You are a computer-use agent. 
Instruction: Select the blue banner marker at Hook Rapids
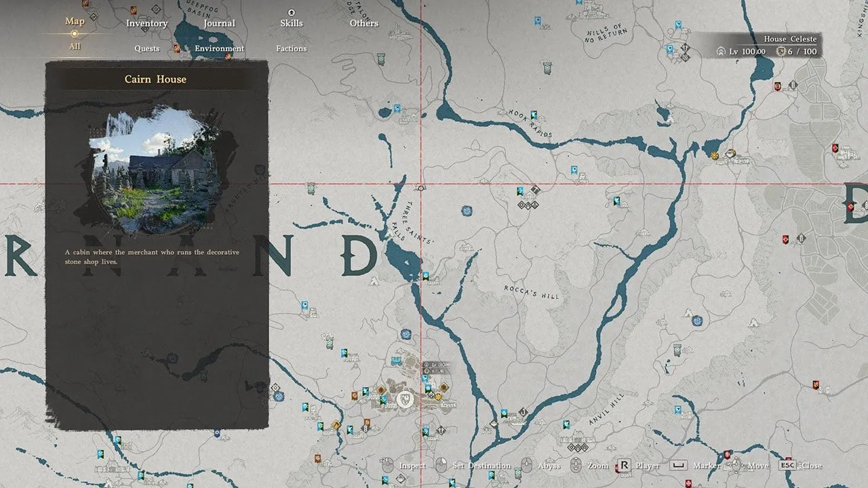pyautogui.click(x=534, y=115)
